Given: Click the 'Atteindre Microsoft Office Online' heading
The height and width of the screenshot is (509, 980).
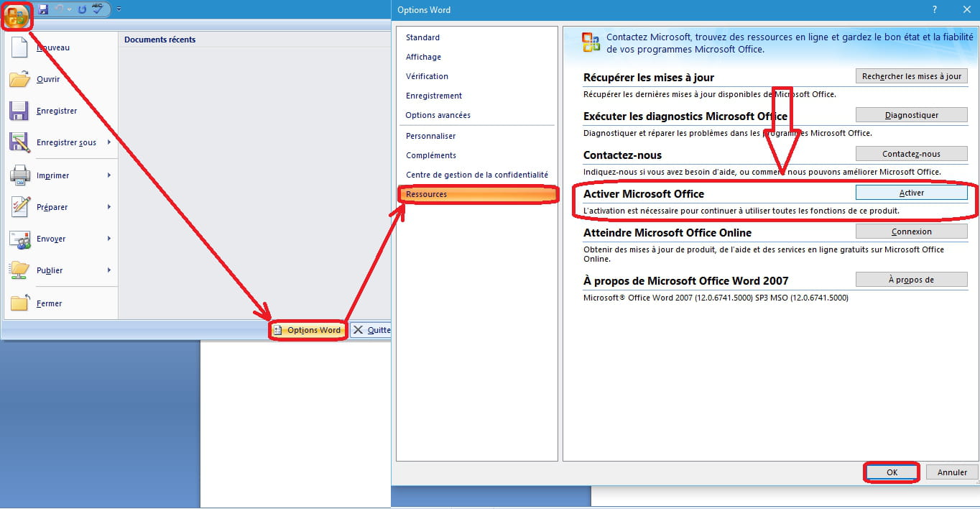Looking at the screenshot, I should (667, 233).
